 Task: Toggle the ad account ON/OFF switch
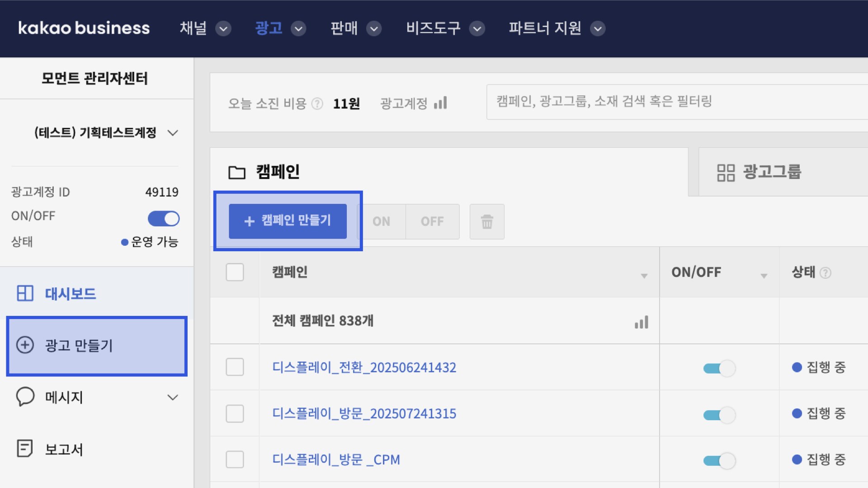(163, 219)
